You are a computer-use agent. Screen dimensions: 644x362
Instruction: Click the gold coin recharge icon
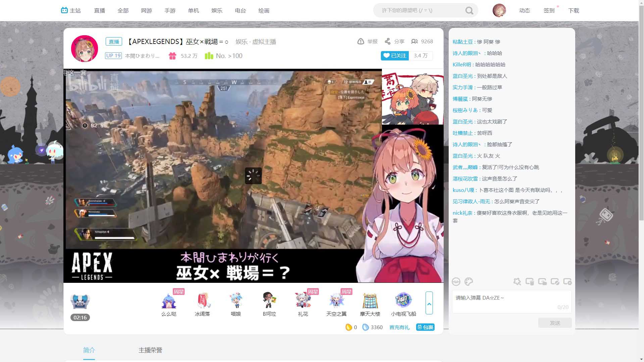[x=349, y=327]
